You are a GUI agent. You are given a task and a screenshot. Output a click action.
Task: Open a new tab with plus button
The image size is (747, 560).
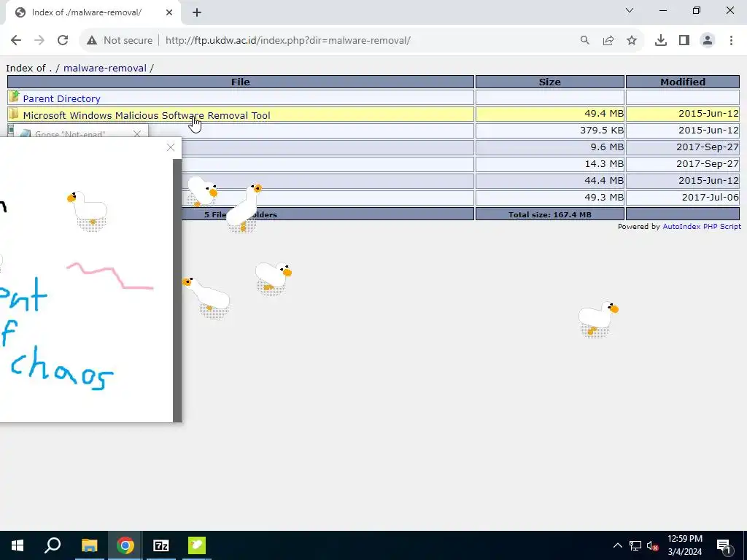click(x=197, y=13)
